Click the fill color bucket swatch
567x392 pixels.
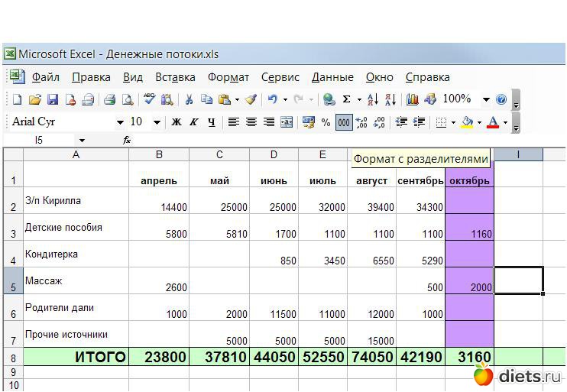pyautogui.click(x=467, y=122)
